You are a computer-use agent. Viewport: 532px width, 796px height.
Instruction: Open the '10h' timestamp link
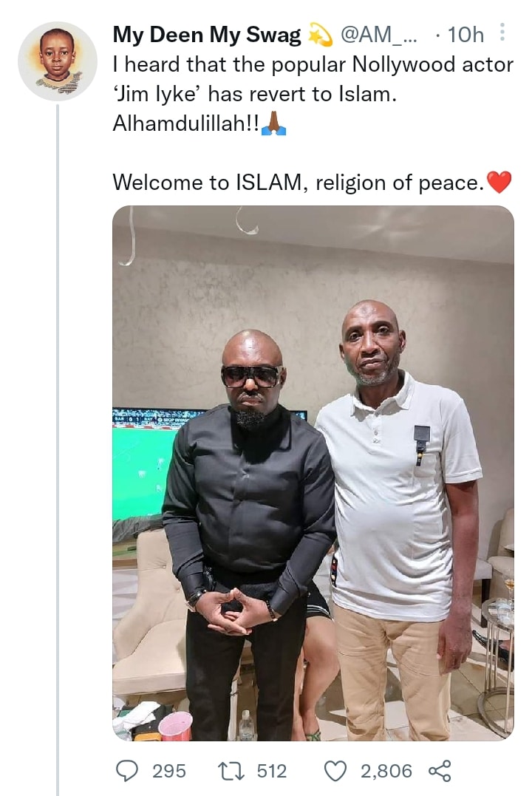tap(465, 35)
